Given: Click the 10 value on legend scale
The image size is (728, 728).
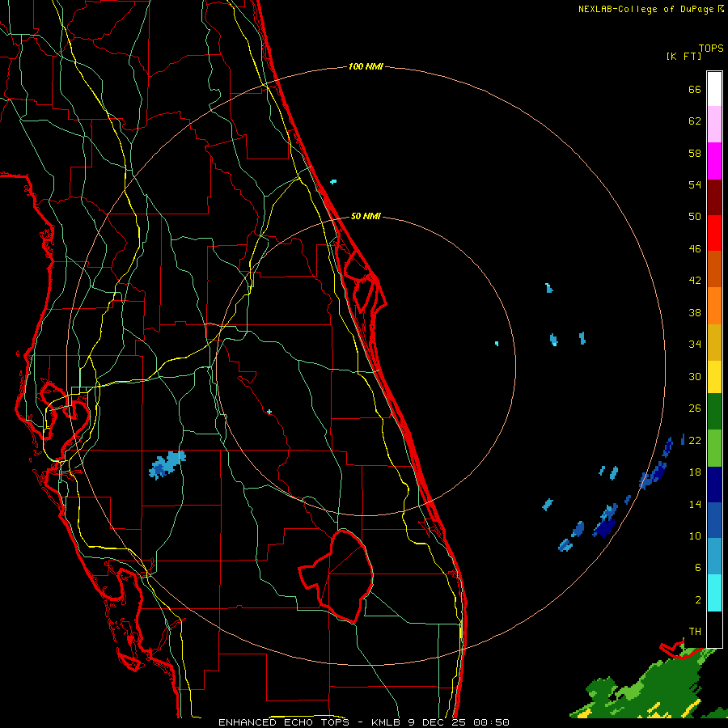Looking at the screenshot, I should [695, 535].
